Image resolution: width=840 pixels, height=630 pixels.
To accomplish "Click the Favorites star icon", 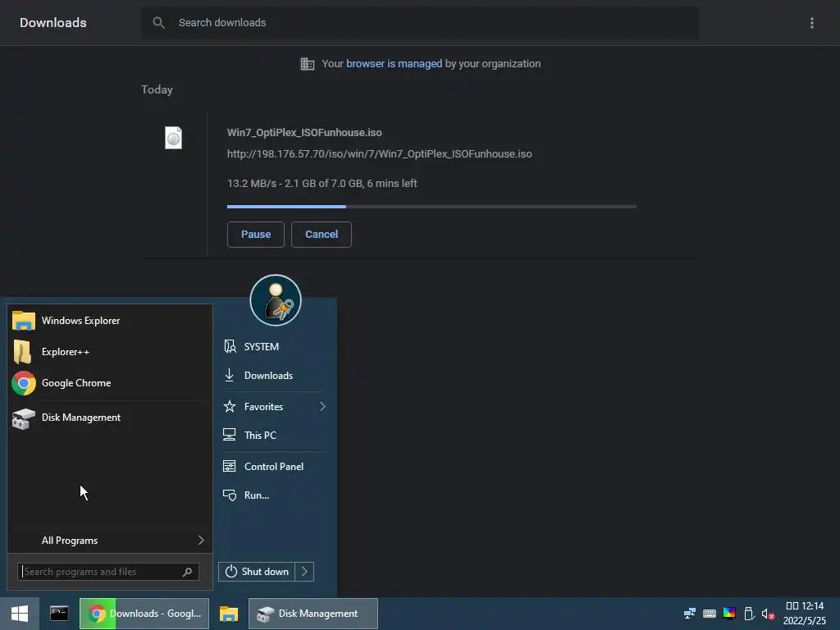I will pyautogui.click(x=230, y=407).
